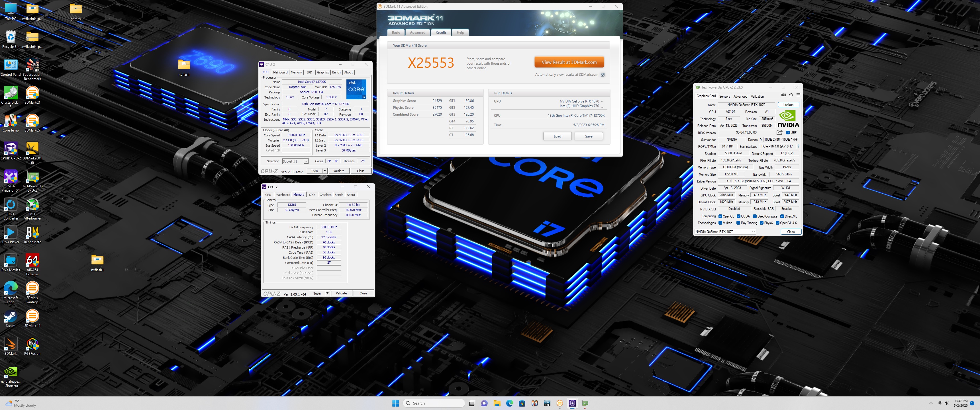Expand the GPU selection dropdown in GPU-Z
Screen dimensions: 980x410
click(725, 232)
